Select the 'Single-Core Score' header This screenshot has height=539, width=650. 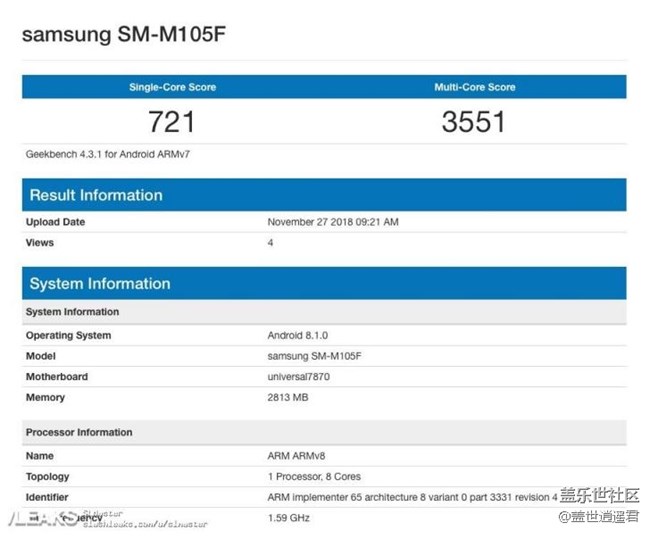[172, 87]
